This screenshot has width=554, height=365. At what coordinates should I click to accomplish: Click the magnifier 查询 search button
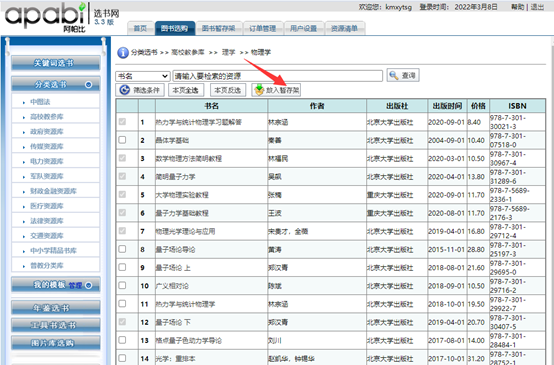coord(403,75)
